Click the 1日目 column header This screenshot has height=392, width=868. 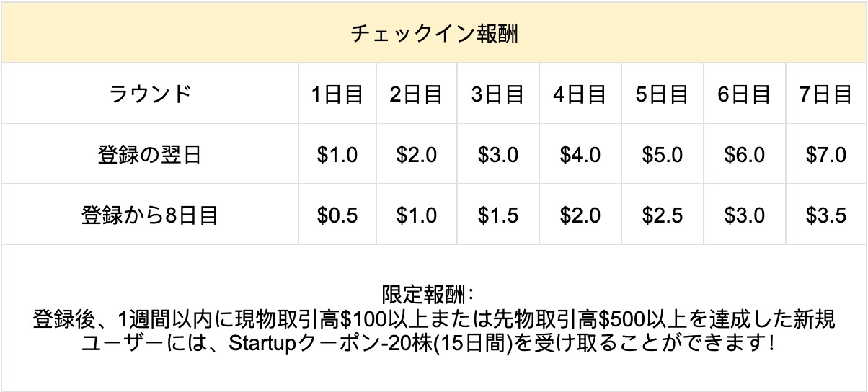(337, 94)
